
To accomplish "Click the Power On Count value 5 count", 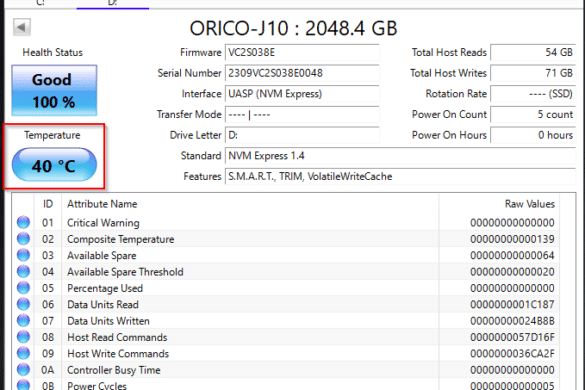I will pyautogui.click(x=533, y=115).
